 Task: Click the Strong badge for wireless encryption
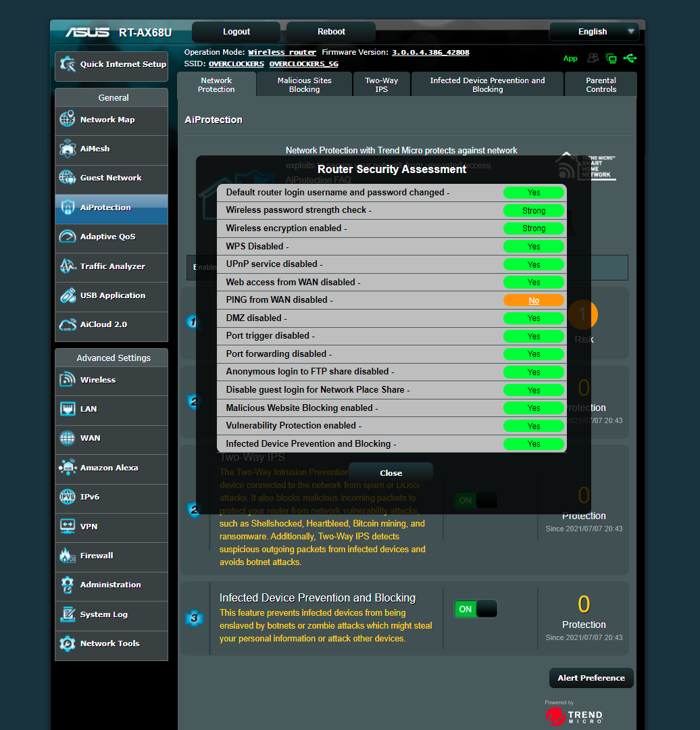click(534, 228)
